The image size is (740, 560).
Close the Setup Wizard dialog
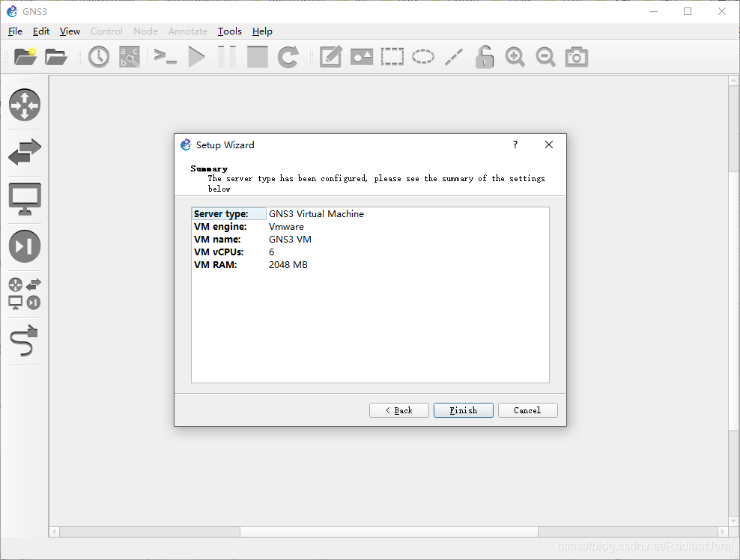[549, 144]
